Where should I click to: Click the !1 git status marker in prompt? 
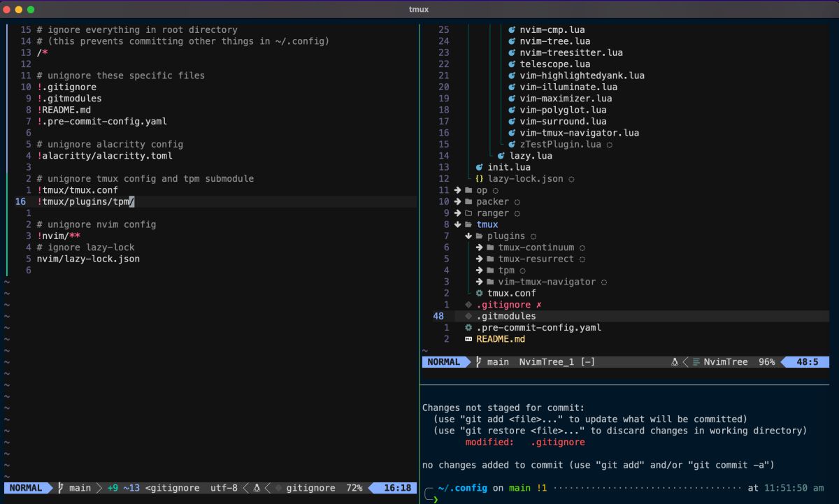[542, 488]
